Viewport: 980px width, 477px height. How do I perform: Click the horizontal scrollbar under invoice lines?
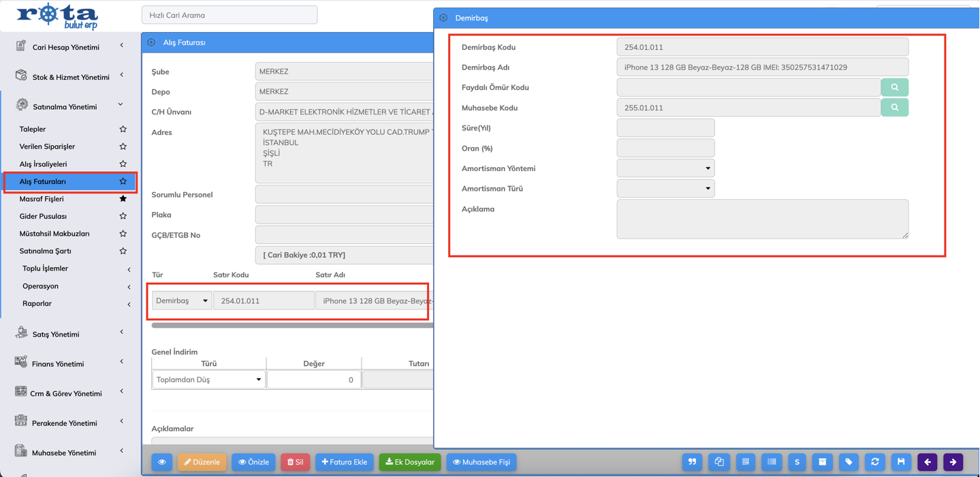(x=291, y=326)
